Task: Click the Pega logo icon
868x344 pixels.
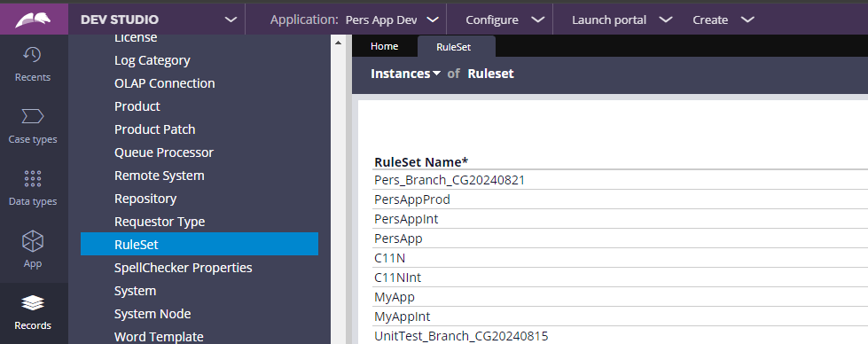Action: [33, 20]
